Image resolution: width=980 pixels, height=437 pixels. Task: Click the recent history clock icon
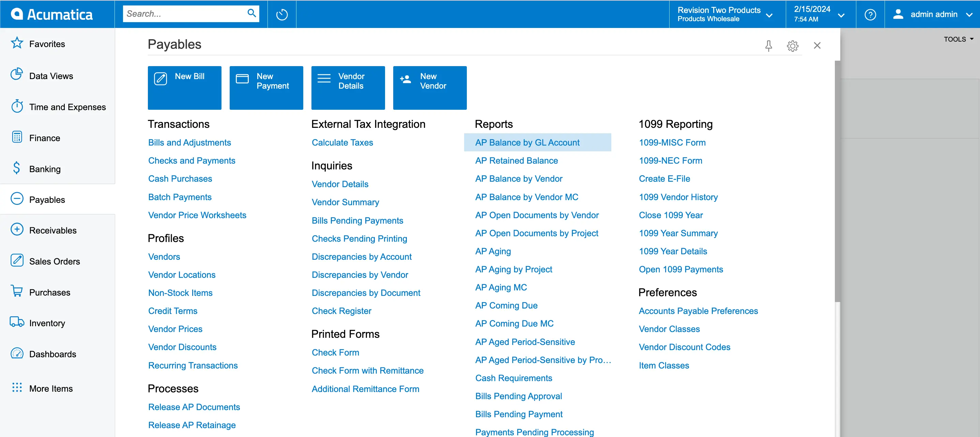tap(282, 14)
